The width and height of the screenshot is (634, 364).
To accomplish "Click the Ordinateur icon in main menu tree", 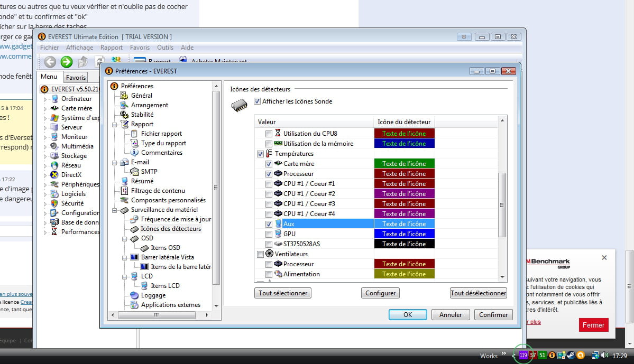I will click(x=54, y=99).
